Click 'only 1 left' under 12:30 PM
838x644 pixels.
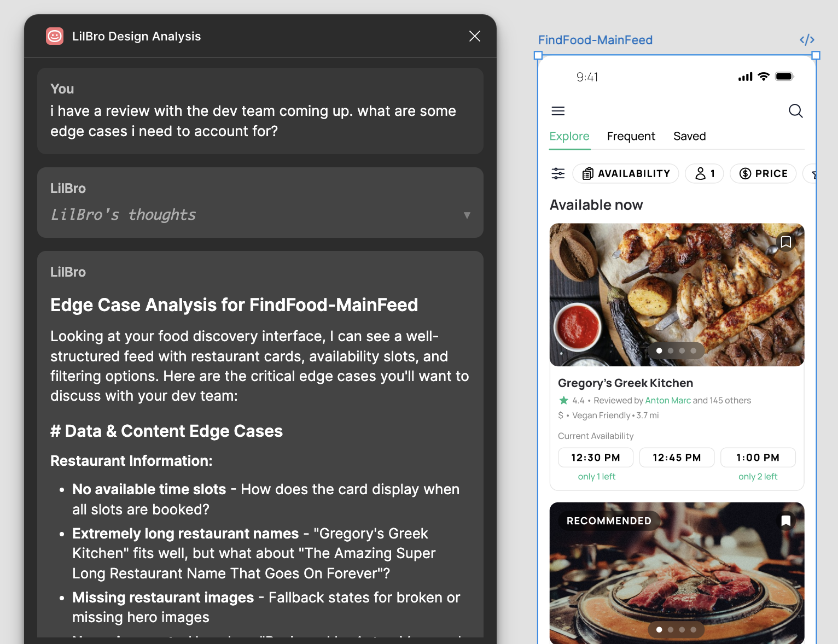coord(596,477)
